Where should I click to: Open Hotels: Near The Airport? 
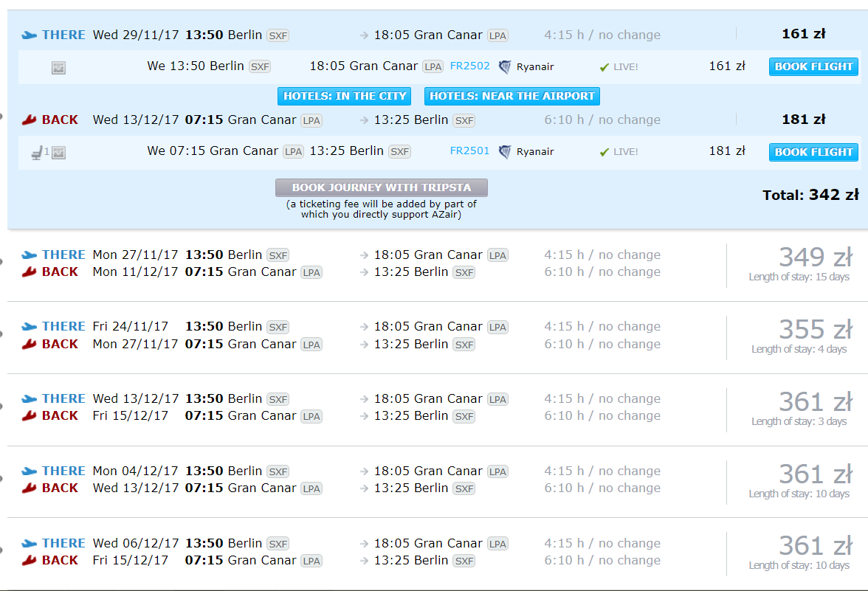512,96
